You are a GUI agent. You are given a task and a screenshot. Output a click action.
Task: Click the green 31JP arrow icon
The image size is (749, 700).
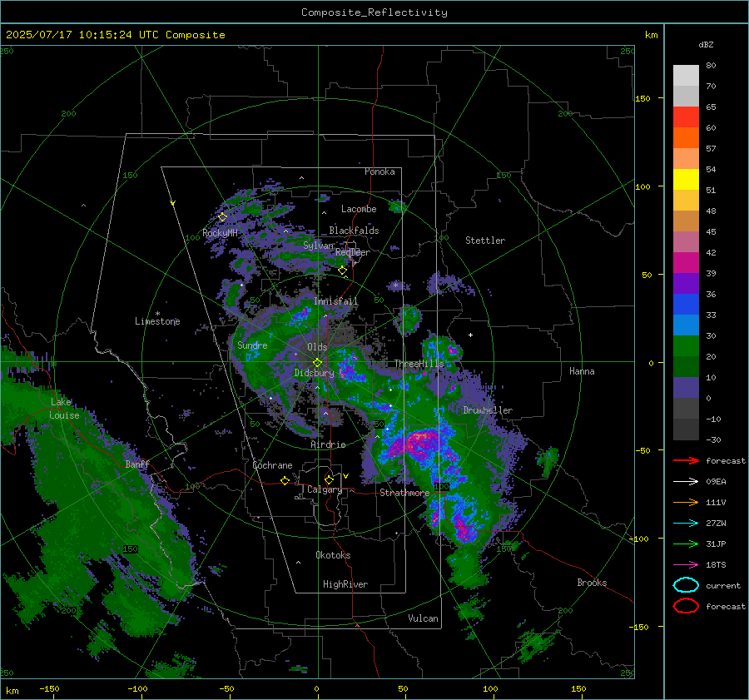tap(686, 544)
